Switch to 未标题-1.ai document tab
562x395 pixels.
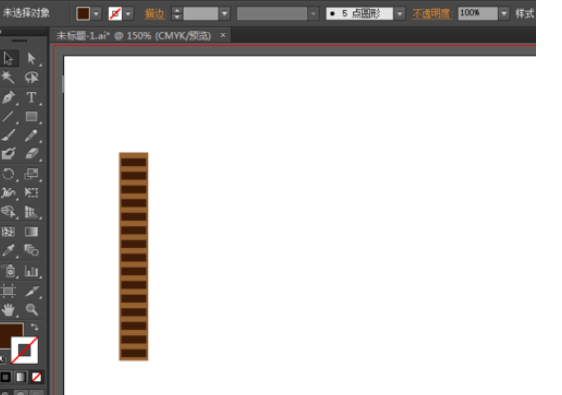click(134, 35)
